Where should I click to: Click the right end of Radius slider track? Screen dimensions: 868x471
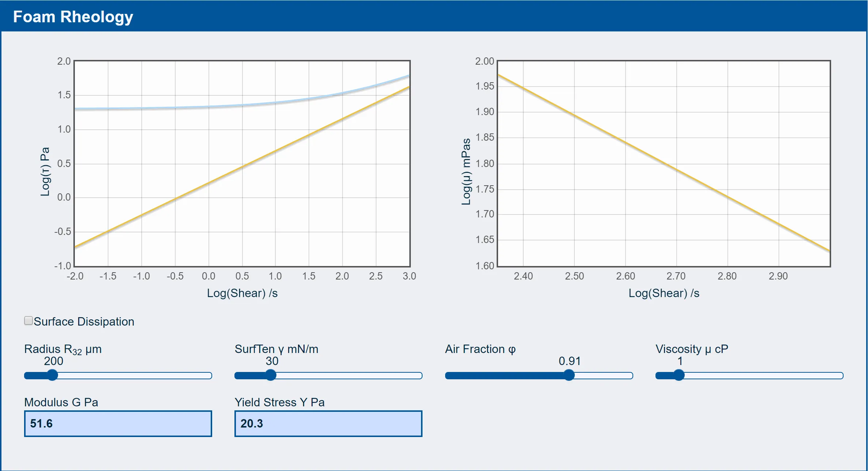click(x=209, y=376)
